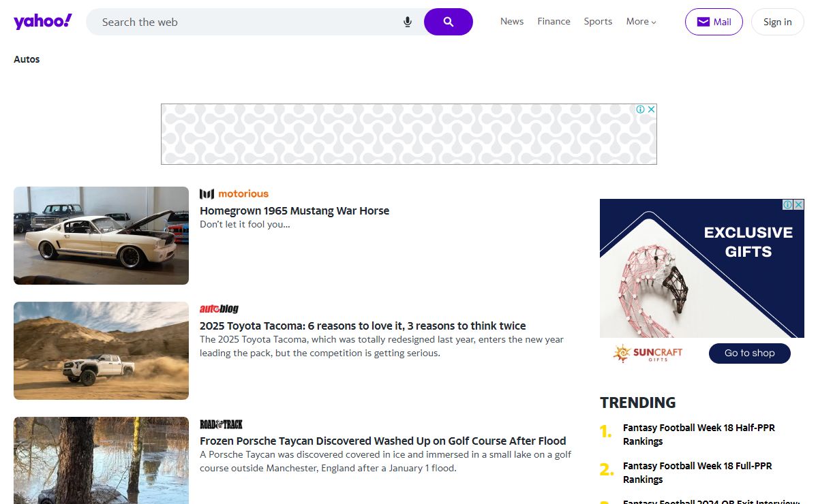
Task: Open trending Week 18 Half-PPR Rankings
Action: tap(699, 435)
